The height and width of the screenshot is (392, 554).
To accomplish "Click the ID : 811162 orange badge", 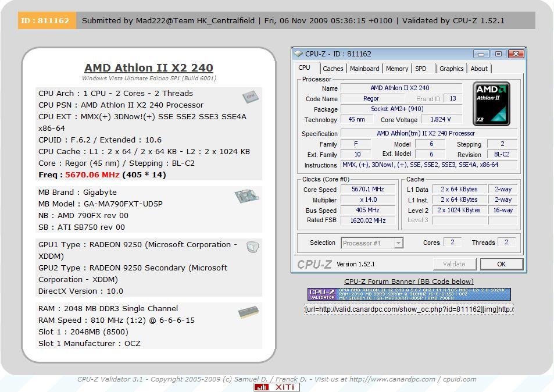I will (47, 20).
